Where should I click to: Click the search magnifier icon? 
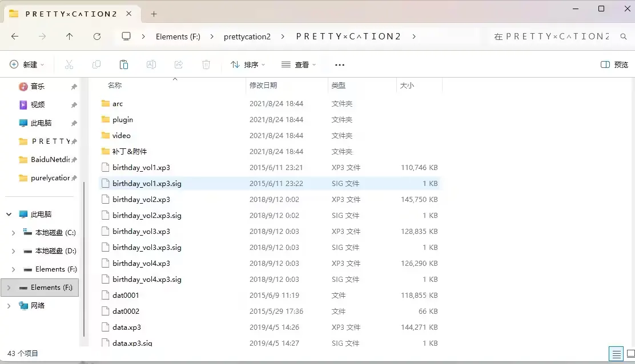tap(623, 37)
